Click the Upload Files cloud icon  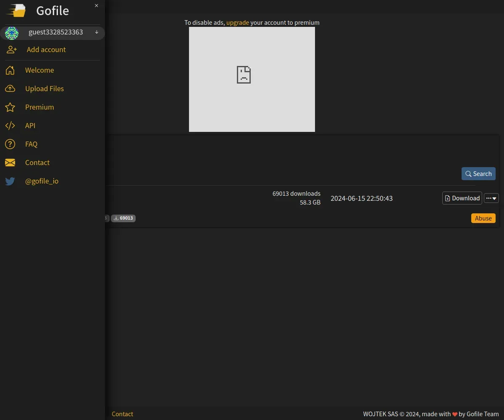(10, 89)
